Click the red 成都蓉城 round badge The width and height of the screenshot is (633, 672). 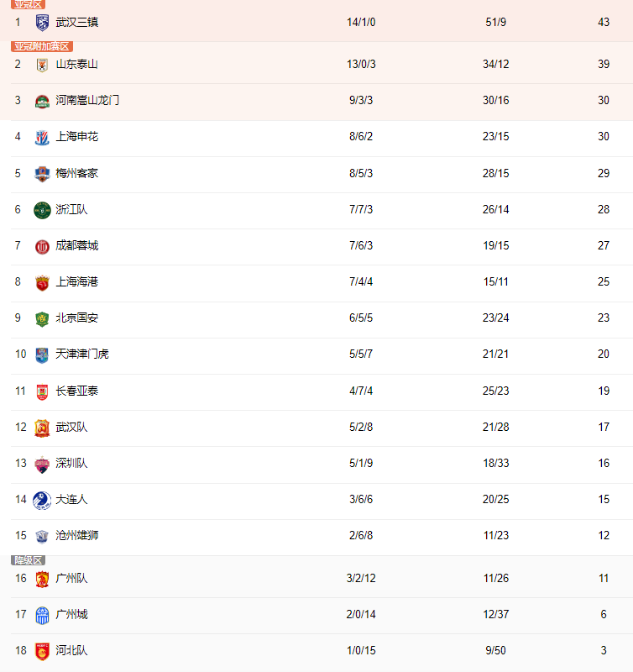coord(42,247)
